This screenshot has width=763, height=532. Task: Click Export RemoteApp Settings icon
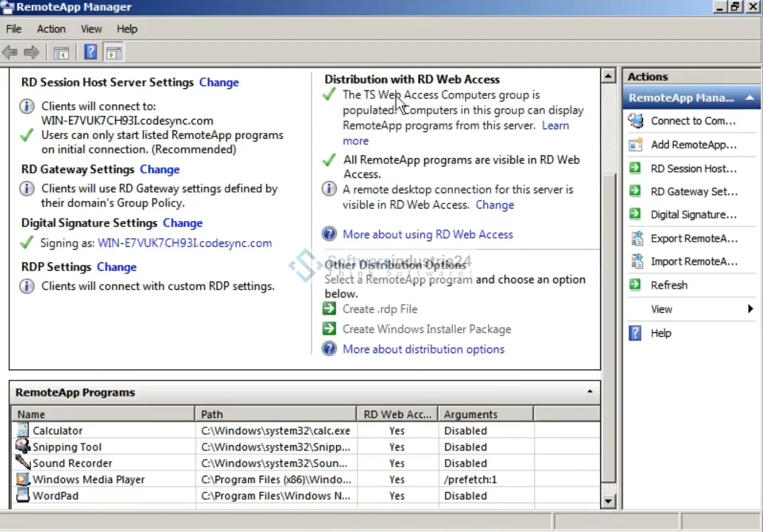tap(636, 238)
